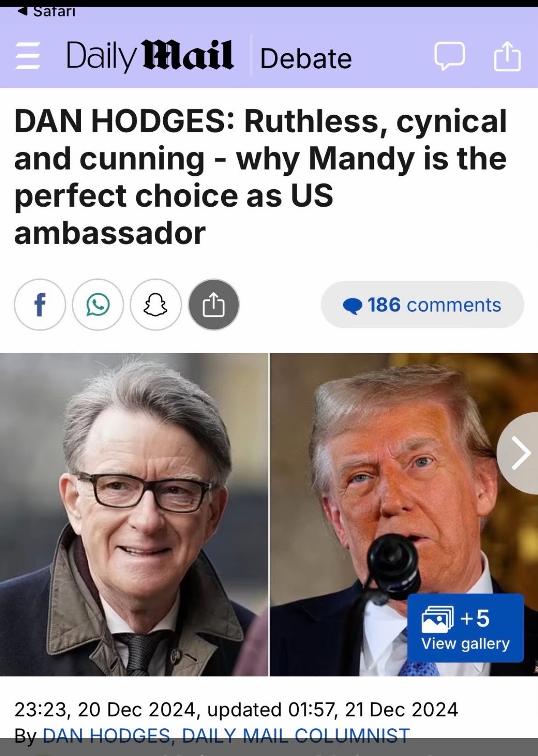Open comments via speech bubble icon
The image size is (538, 756).
point(449,56)
